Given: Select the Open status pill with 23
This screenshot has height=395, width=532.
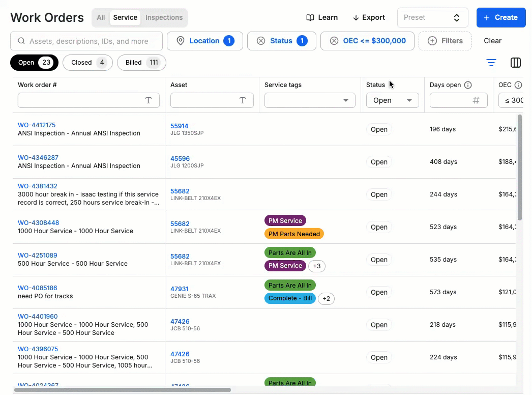Looking at the screenshot, I should click(x=34, y=63).
